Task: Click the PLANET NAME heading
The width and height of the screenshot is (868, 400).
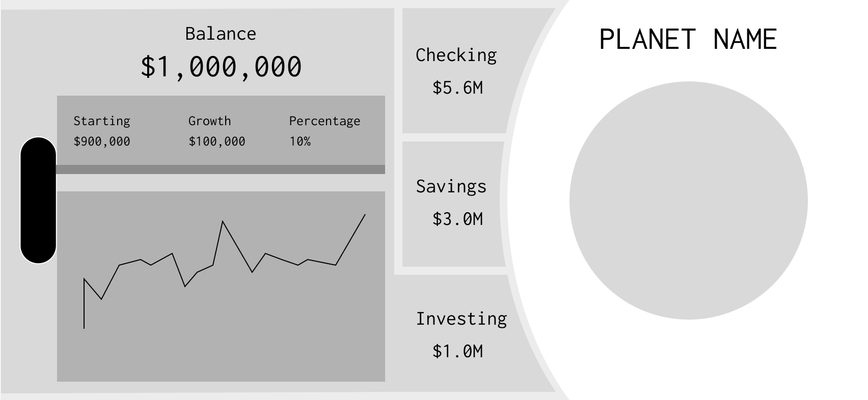Action: (688, 39)
